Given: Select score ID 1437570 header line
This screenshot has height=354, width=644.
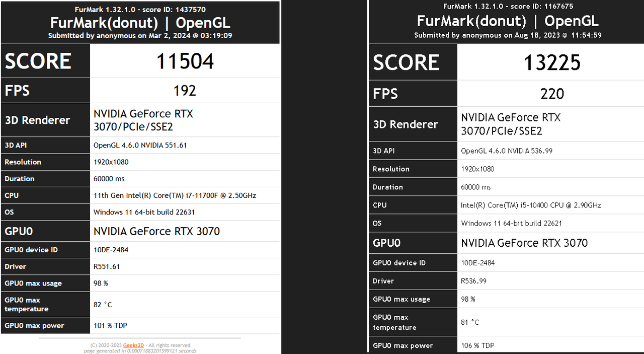Looking at the screenshot, I should (140, 10).
